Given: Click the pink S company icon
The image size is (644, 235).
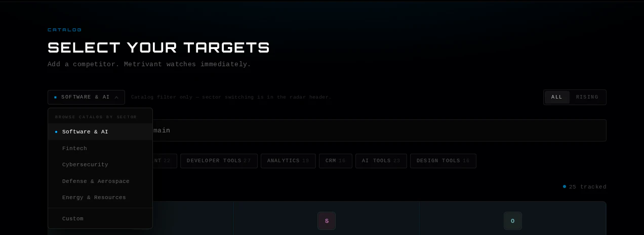Looking at the screenshot, I should [x=327, y=221].
